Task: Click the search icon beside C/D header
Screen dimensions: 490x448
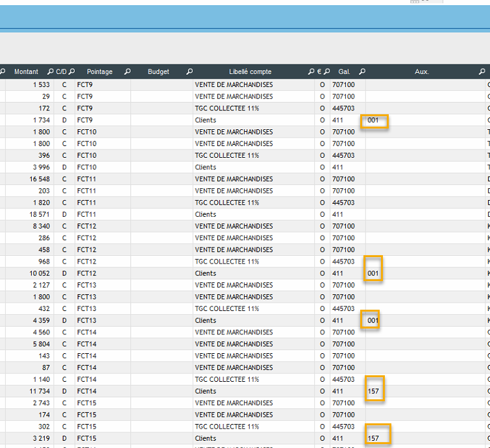Action: (72, 72)
